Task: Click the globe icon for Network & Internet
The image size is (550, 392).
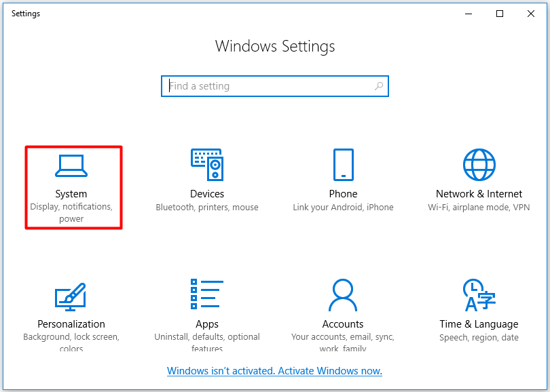Action: [479, 164]
